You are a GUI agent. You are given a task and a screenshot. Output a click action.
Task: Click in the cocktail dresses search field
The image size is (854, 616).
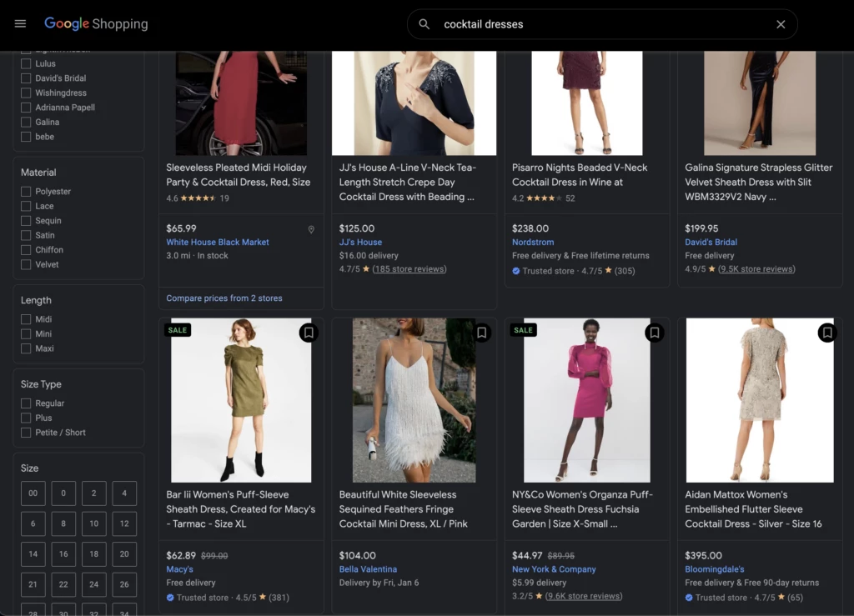click(x=602, y=24)
